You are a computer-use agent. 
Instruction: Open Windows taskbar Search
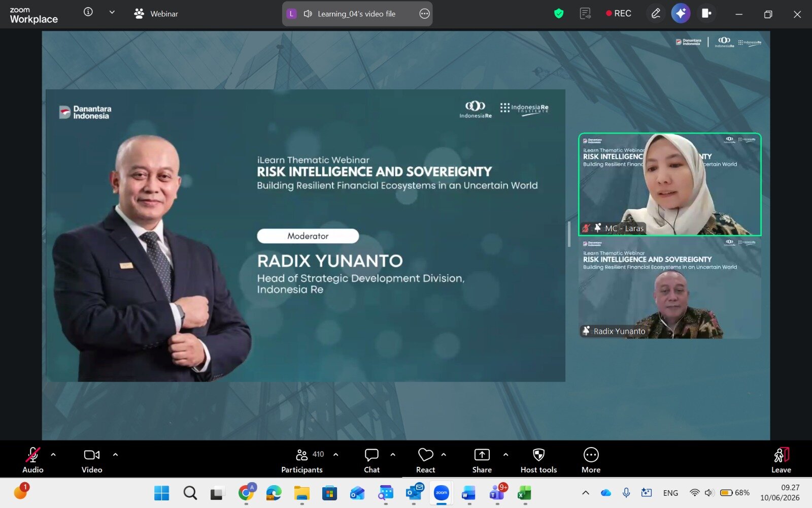(x=190, y=493)
